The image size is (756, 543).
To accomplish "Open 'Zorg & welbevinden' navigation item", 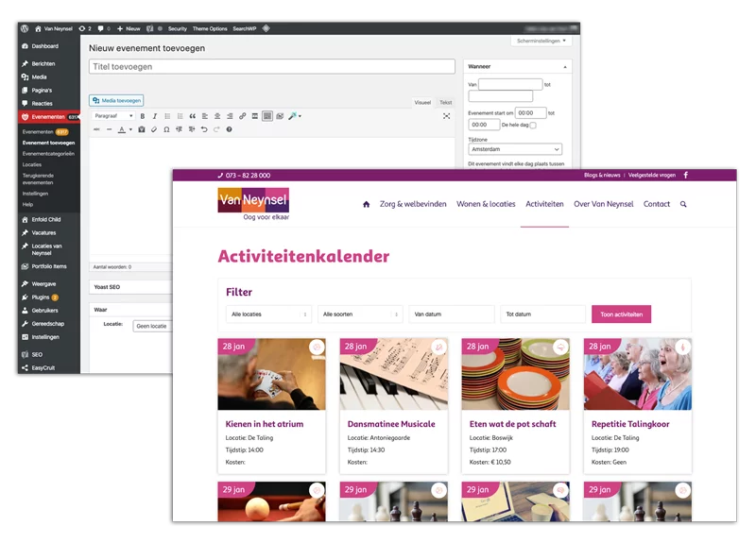I will click(x=413, y=204).
